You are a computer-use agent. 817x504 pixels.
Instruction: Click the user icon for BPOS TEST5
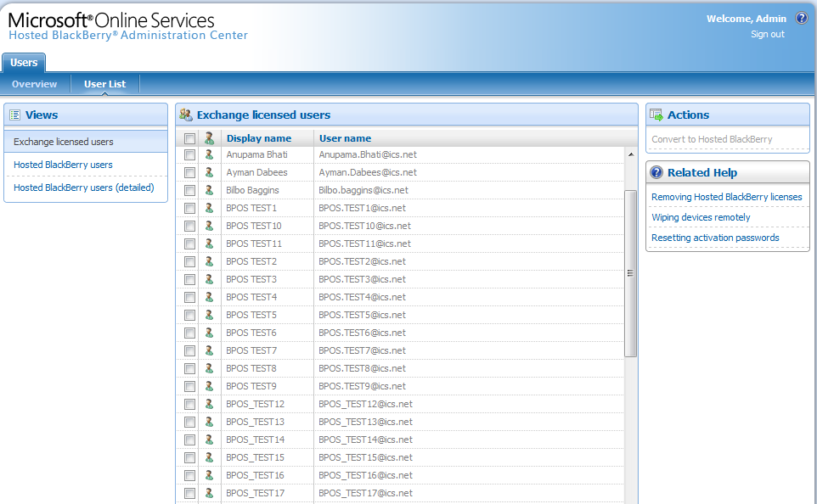tap(209, 315)
